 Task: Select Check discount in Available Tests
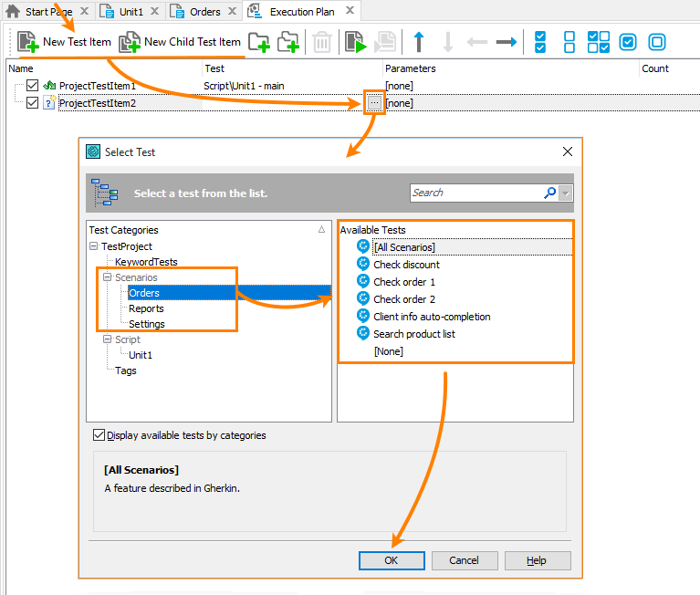point(406,265)
